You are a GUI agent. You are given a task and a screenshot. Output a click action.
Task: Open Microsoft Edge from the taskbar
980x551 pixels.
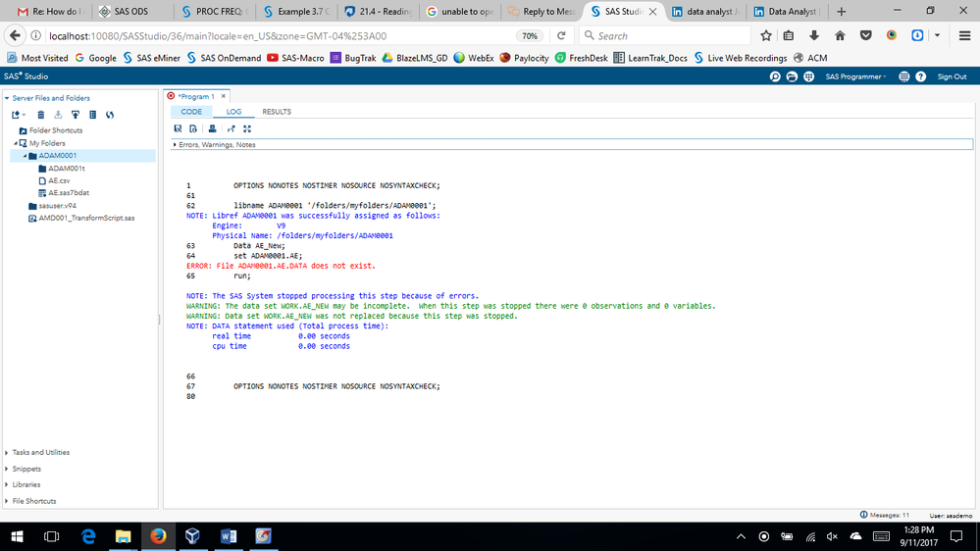click(88, 536)
